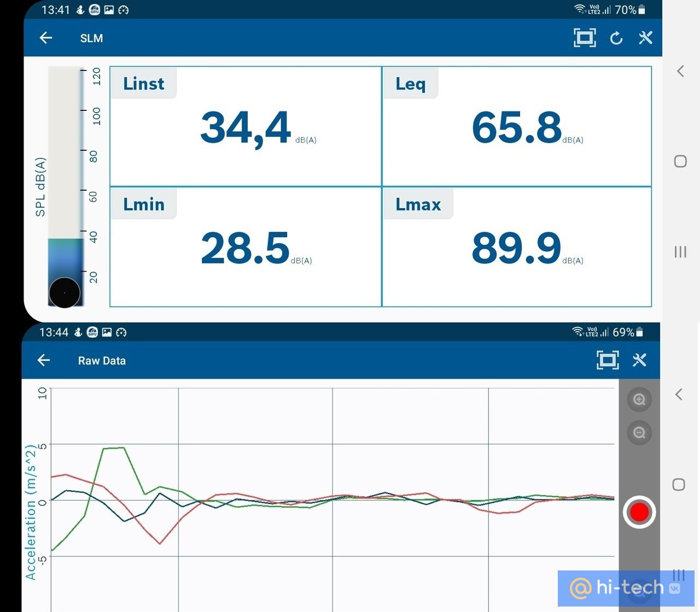
Task: Start recording with the red record button
Action: (639, 512)
